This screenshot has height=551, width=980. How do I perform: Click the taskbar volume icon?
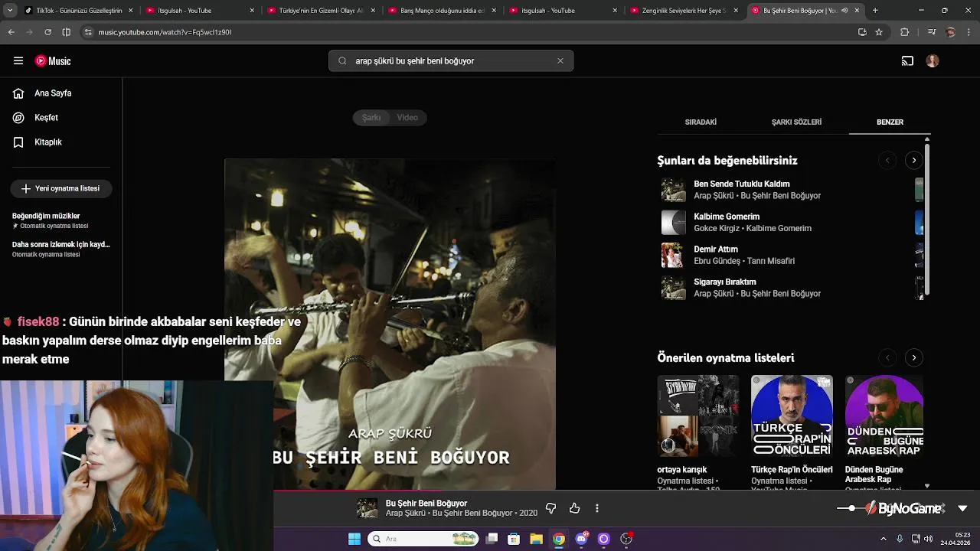pos(928,539)
